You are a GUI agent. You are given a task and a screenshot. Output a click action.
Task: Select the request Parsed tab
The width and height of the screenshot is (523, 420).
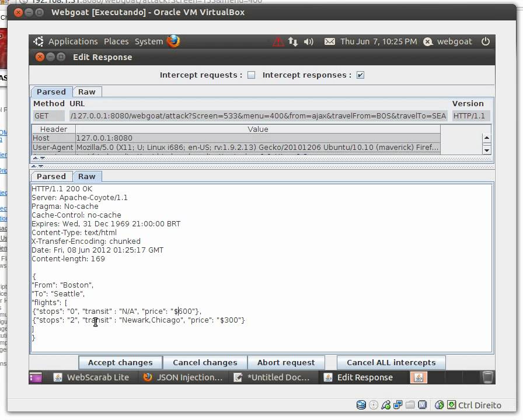click(x=51, y=92)
